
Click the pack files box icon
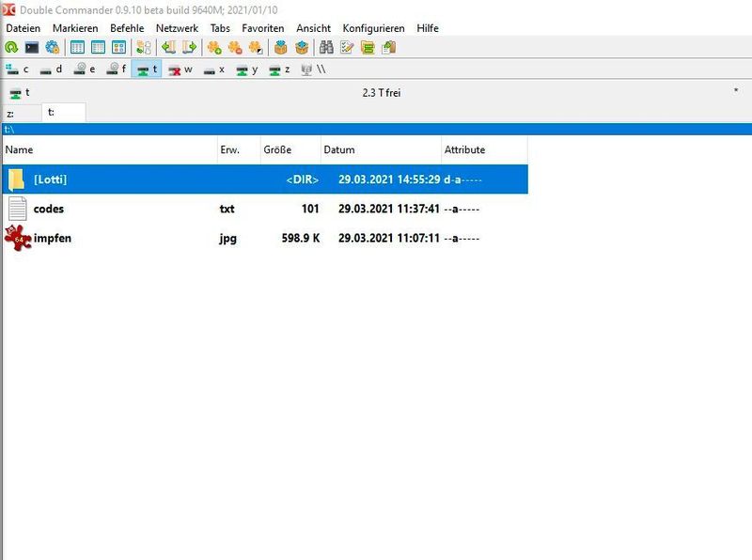(280, 48)
